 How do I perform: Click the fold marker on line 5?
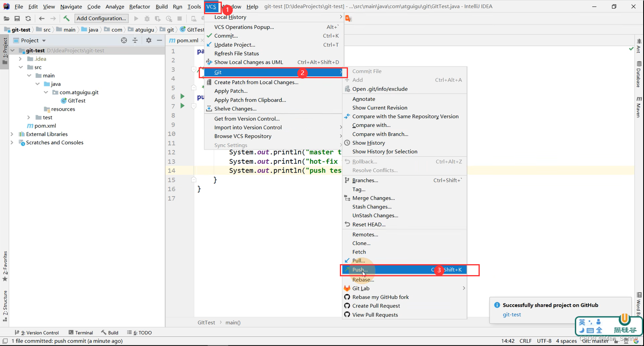194,88
